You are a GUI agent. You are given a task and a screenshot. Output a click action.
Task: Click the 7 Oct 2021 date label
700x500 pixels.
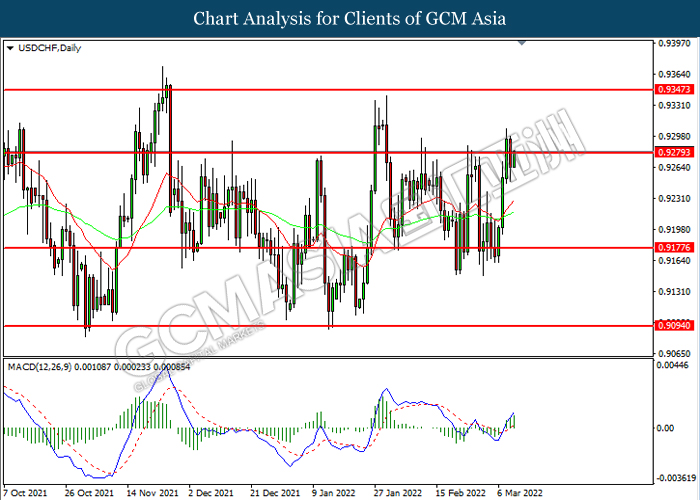point(25,493)
